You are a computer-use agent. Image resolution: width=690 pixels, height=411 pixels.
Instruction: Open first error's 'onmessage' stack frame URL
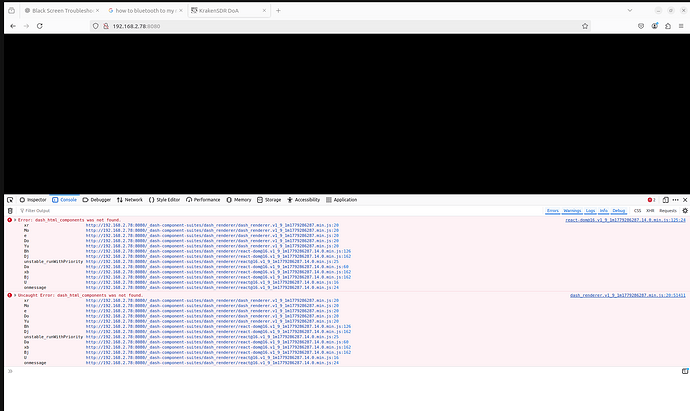coord(212,287)
